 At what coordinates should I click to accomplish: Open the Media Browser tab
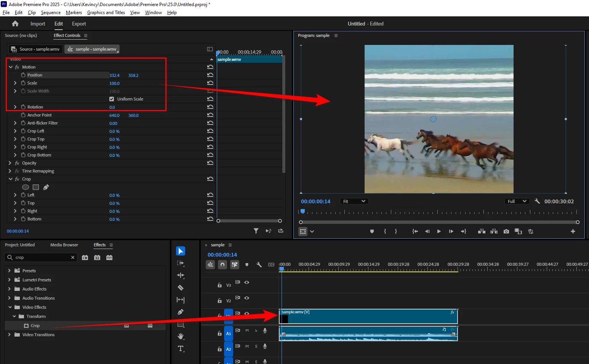coord(64,245)
